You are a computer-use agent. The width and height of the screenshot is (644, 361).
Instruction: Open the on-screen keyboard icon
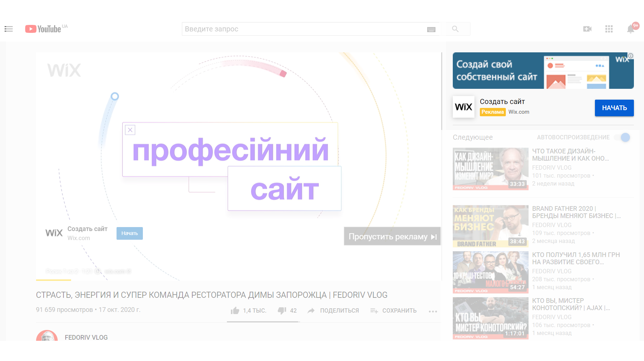(431, 30)
